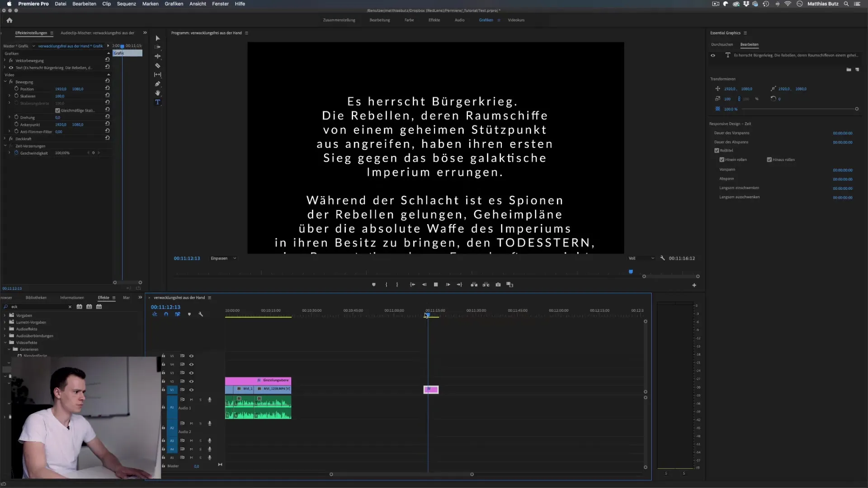Image resolution: width=868 pixels, height=488 pixels.
Task: Step back one frame
Action: click(x=424, y=285)
